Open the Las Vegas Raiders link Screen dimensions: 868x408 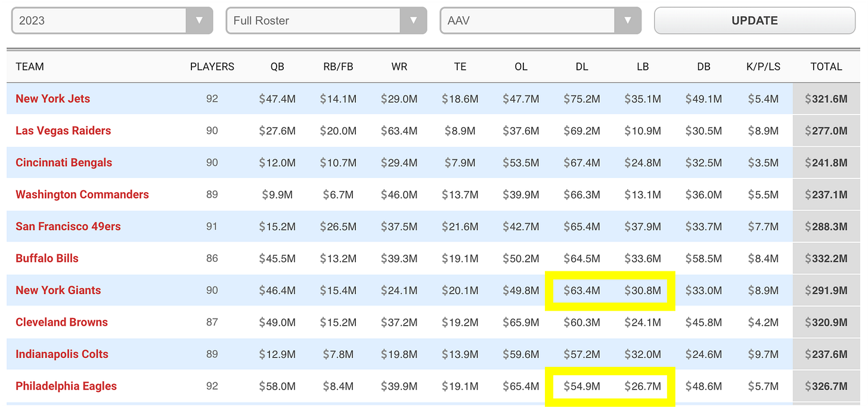[63, 131]
